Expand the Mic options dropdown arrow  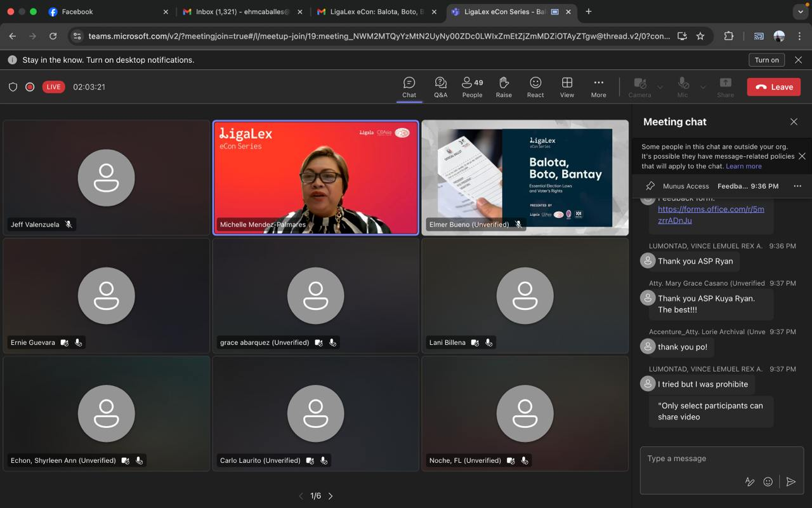[703, 87]
